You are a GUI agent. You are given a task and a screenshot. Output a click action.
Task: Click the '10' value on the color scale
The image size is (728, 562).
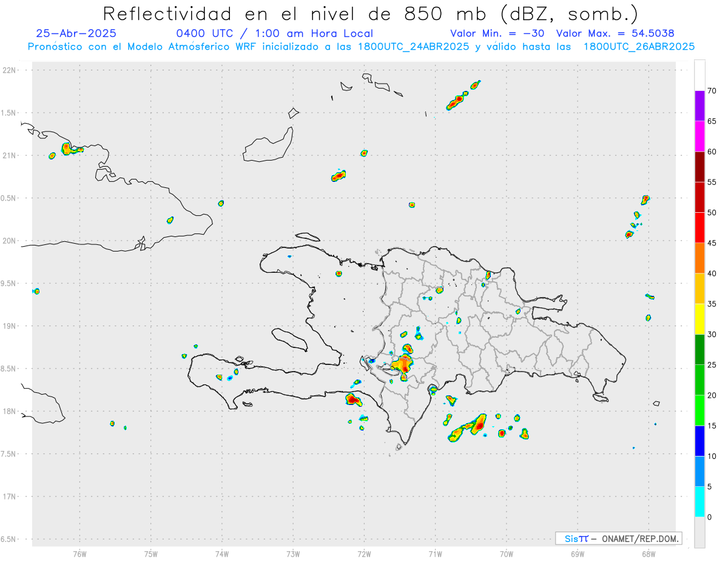click(713, 456)
